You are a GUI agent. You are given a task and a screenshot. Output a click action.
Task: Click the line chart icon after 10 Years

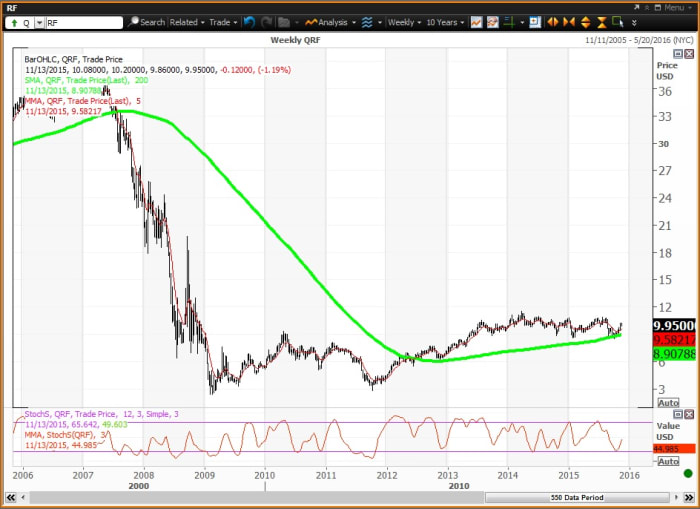(x=476, y=22)
